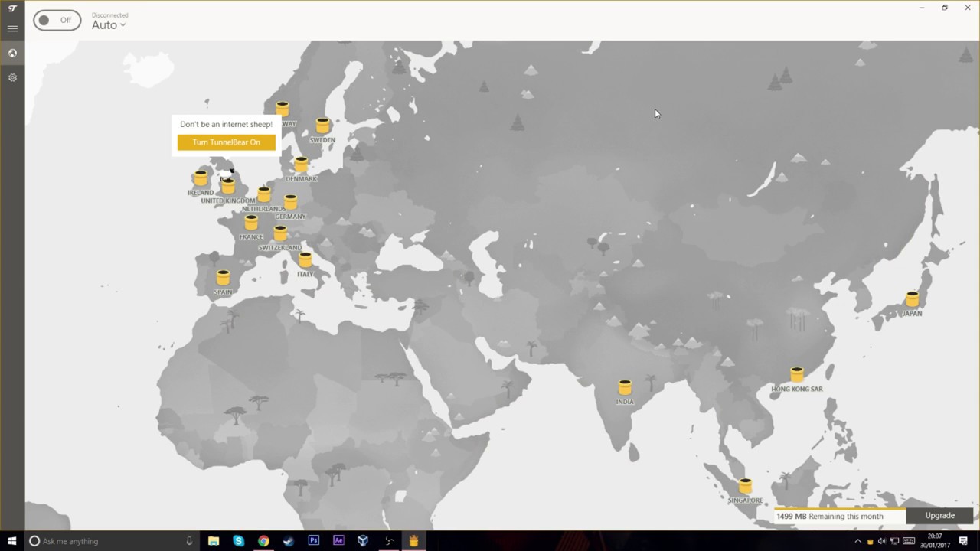The image size is (980, 551).
Task: Click the Cortana Ask me anything box
Action: click(112, 541)
